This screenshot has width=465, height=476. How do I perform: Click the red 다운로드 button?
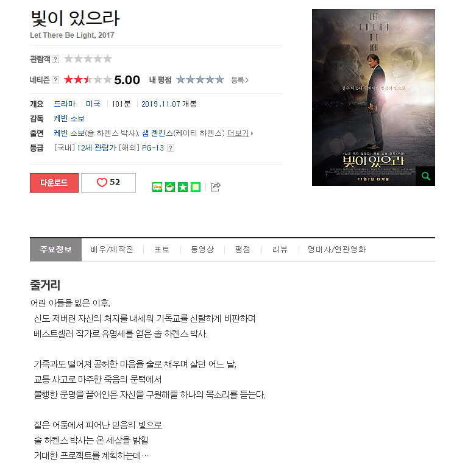pyautogui.click(x=54, y=183)
